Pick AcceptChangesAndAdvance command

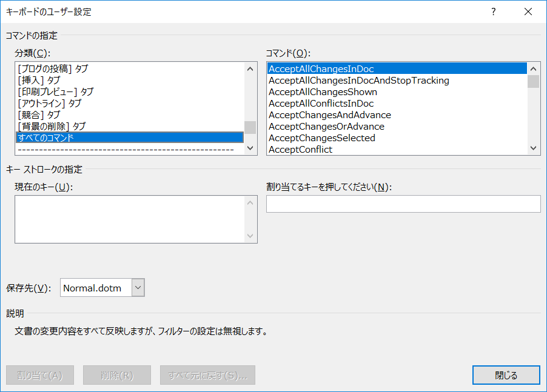click(x=329, y=115)
